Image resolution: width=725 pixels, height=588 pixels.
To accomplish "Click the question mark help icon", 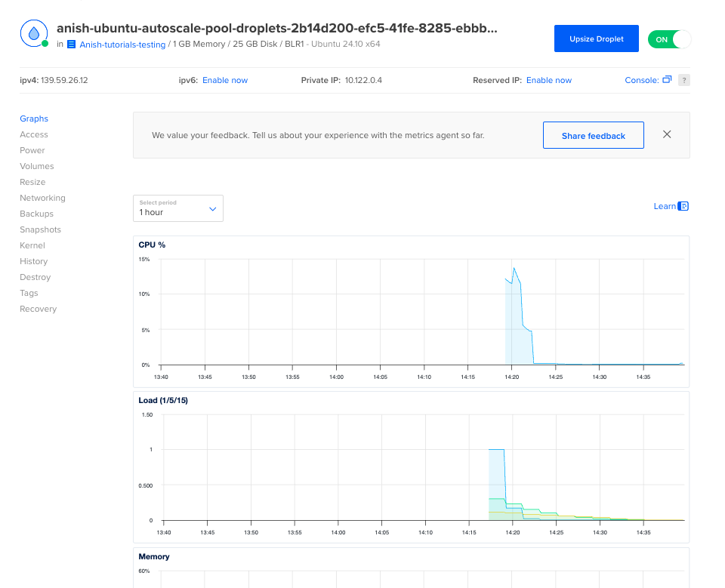I will click(x=683, y=80).
